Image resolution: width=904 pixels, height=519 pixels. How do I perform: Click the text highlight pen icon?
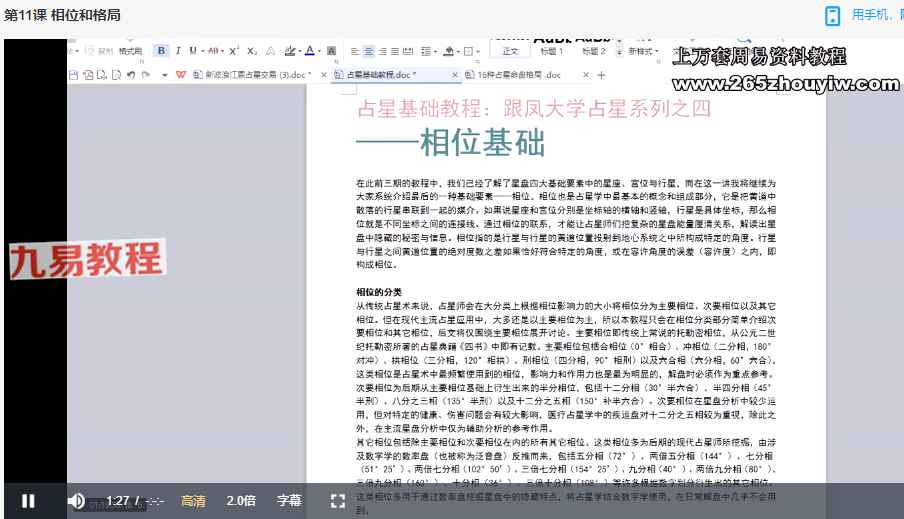(x=290, y=51)
